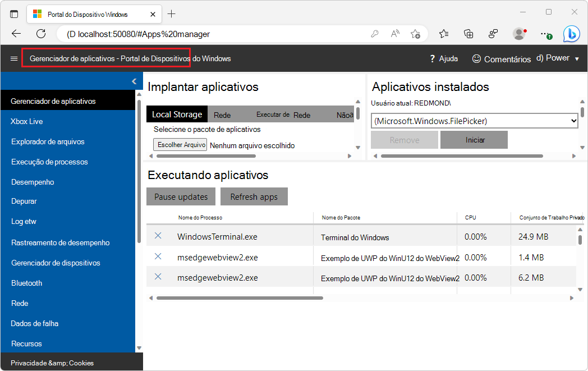588x371 pixels.
Task: Open browser Collections icon
Action: coord(468,34)
